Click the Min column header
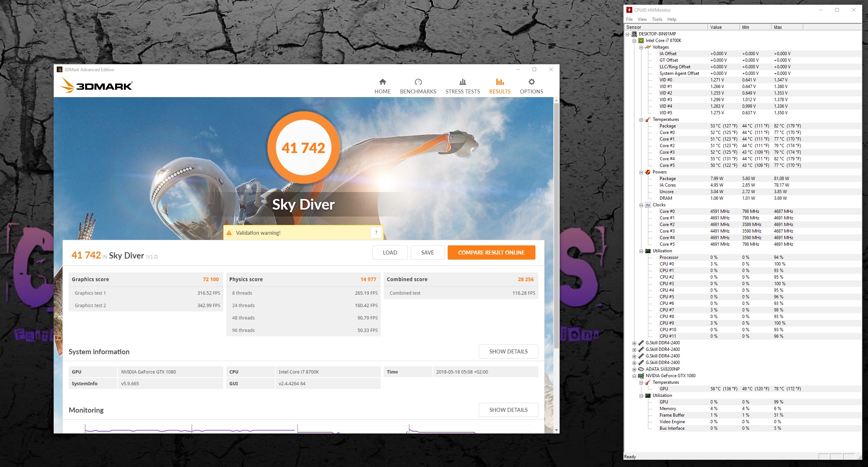The height and width of the screenshot is (467, 868). (755, 27)
